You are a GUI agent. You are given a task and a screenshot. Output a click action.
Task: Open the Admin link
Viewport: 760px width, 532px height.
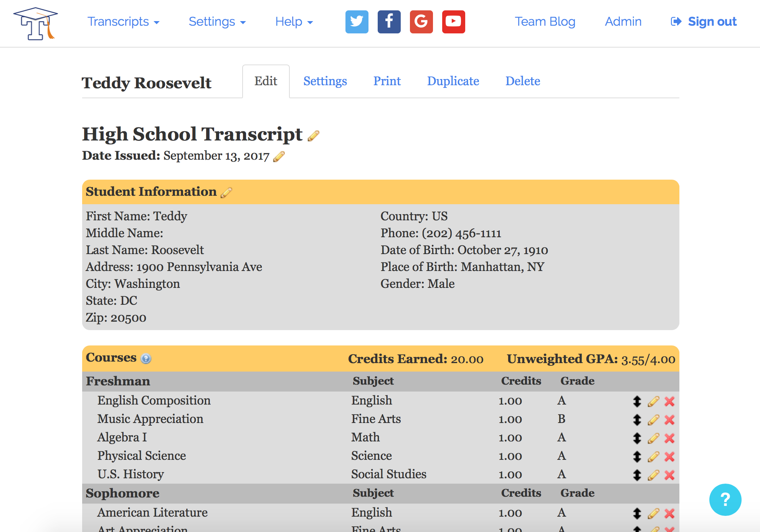coord(623,22)
